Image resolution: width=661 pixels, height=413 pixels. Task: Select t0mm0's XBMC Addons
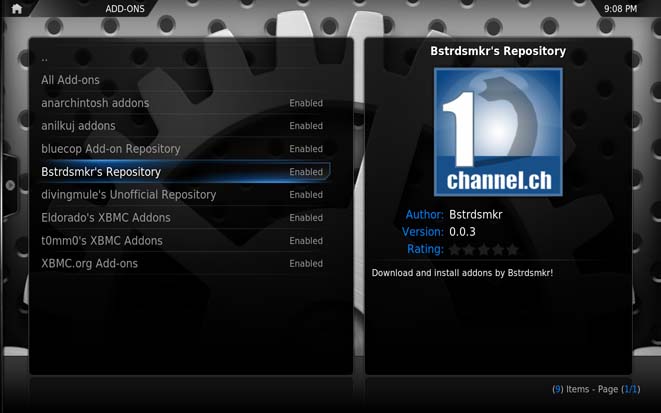tap(185, 241)
